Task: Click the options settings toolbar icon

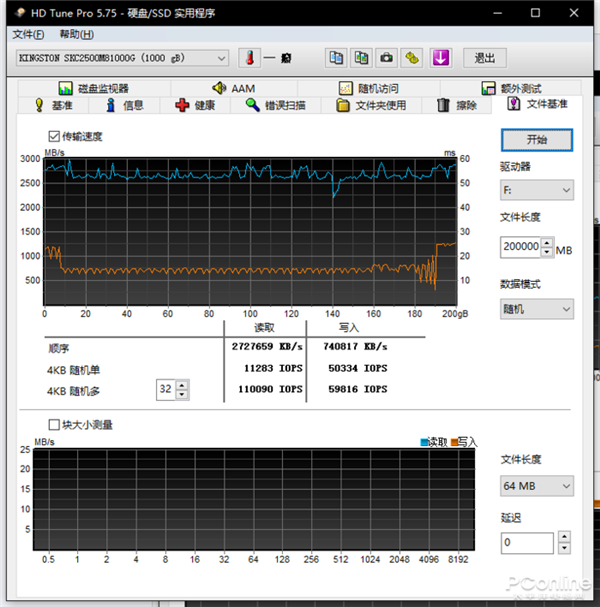Action: 411,58
